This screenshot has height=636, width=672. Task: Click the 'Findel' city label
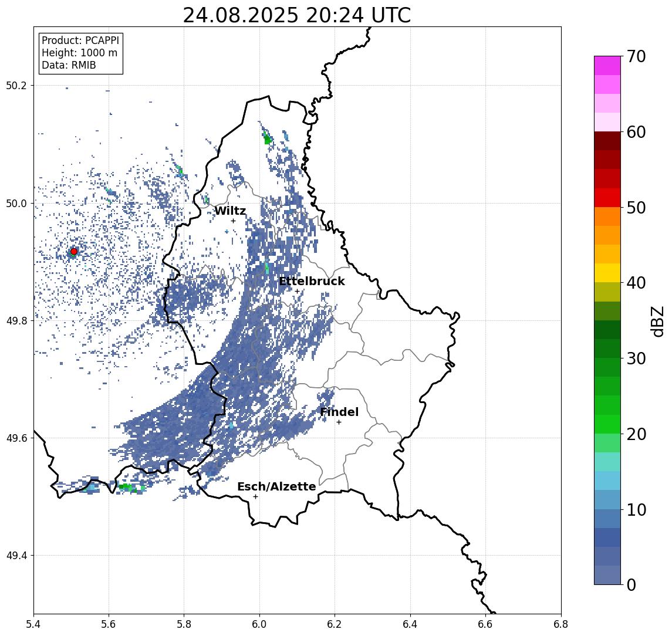339,412
